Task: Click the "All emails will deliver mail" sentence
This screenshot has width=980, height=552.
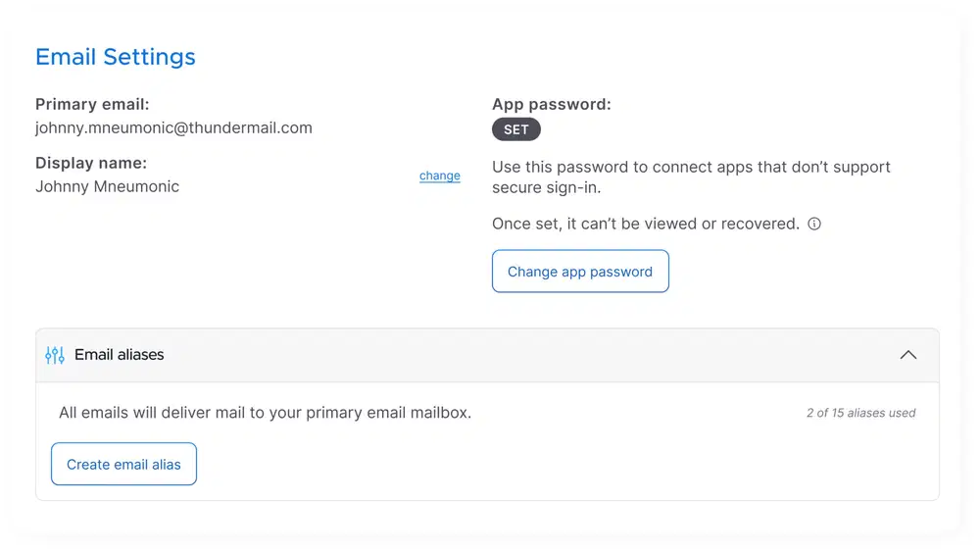Action: [265, 413]
